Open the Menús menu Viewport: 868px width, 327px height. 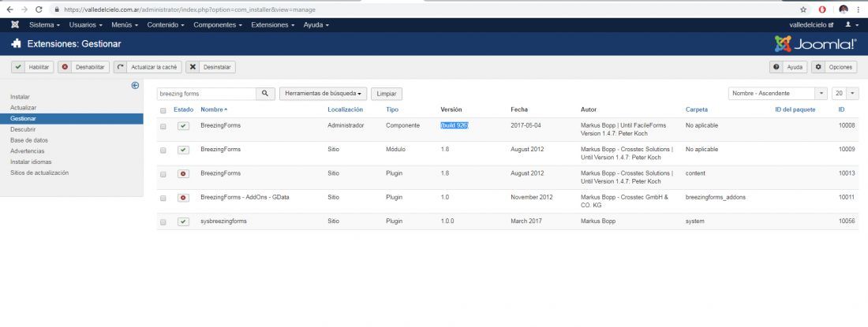tap(125, 25)
